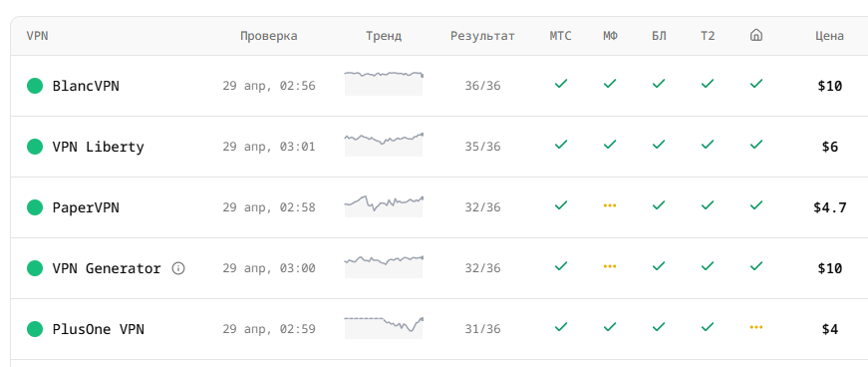868x367 pixels.
Task: Click the green status dot for PlusOne VPN
Action: pos(35,329)
